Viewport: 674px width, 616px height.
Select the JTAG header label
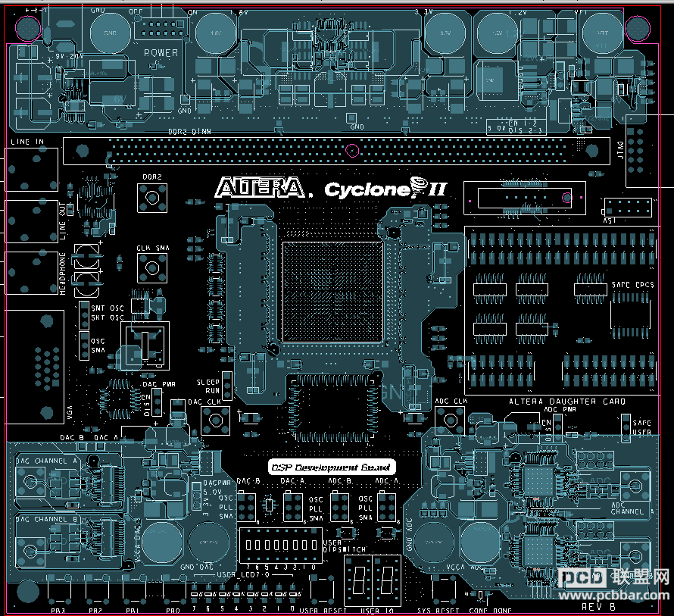[x=621, y=150]
